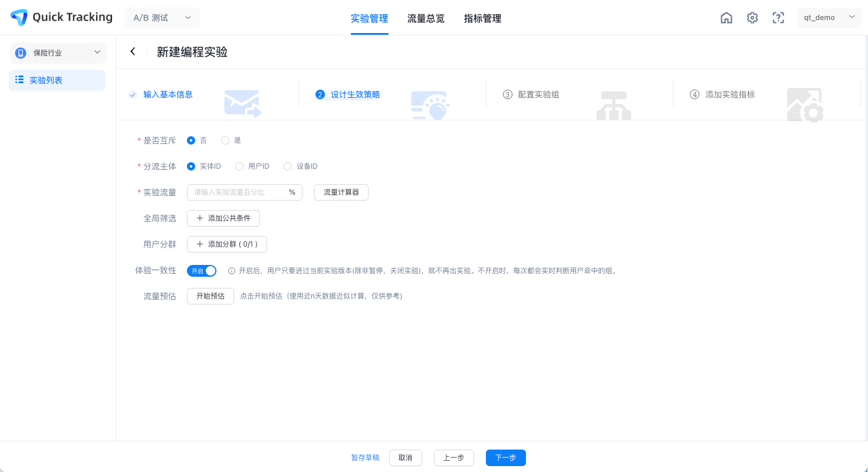Click 开始预估 button
868x472 pixels.
pos(211,296)
